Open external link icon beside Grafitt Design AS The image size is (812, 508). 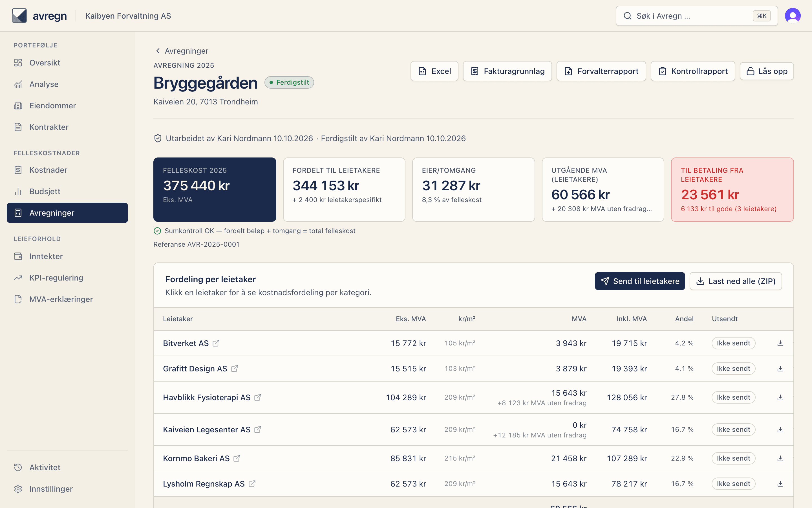[235, 369]
